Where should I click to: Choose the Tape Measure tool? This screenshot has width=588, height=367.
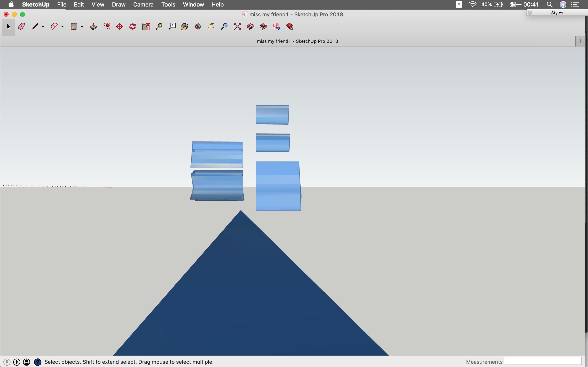point(159,27)
